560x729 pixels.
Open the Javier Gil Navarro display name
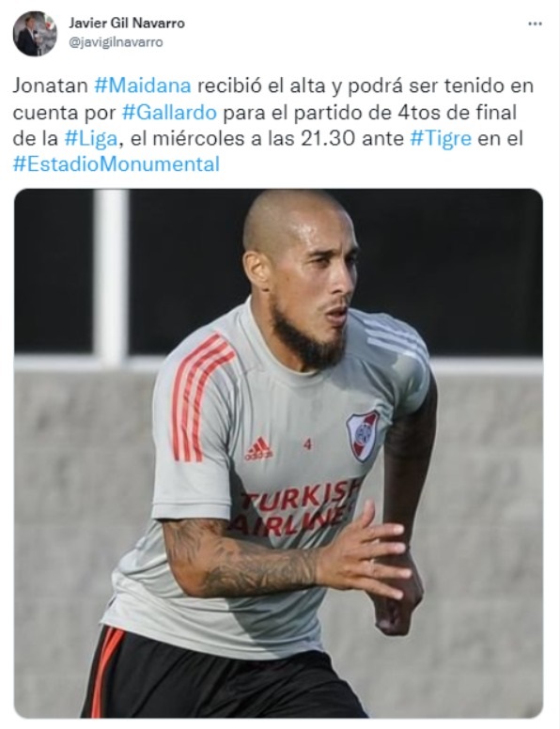127,23
